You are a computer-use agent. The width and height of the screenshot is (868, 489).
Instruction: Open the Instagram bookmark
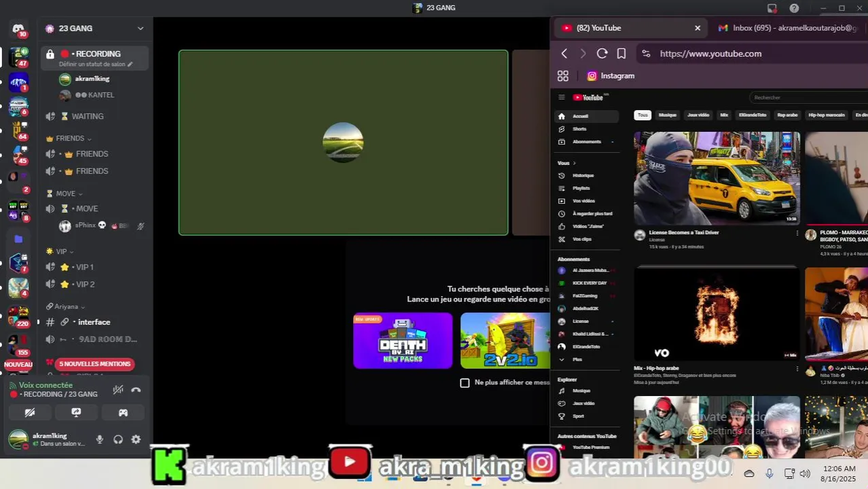tap(611, 76)
